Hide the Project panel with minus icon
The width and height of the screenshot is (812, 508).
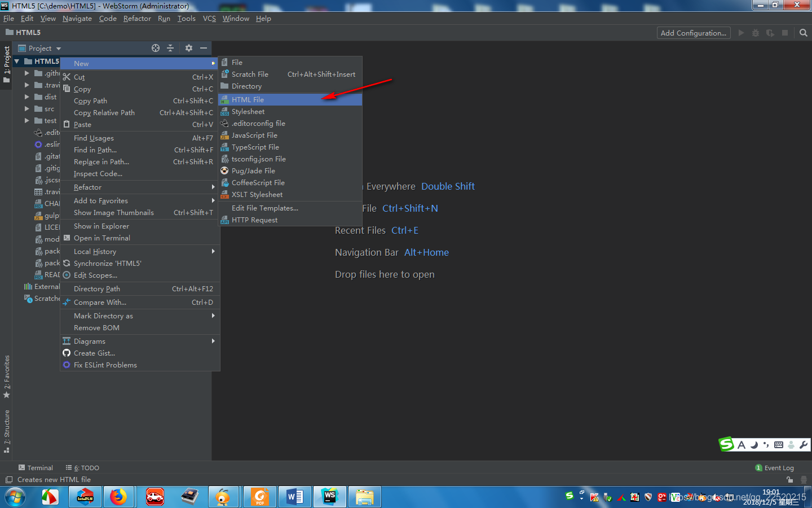point(204,48)
